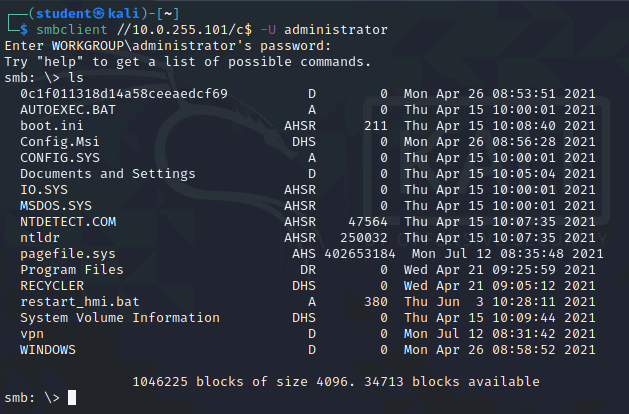
Task: Click the 0c1f011318d14a58ceeaedcf69 folder name
Action: click(124, 94)
